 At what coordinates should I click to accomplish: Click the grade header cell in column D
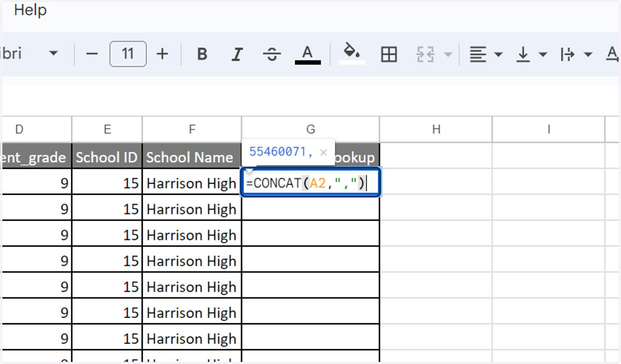pos(36,157)
